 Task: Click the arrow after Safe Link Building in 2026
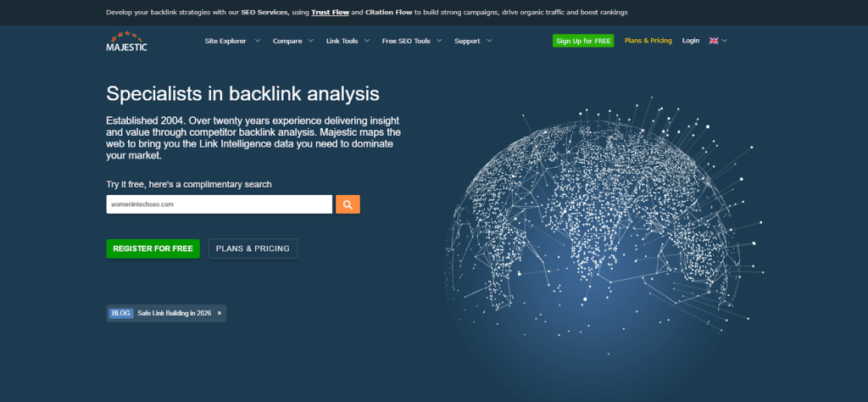(x=220, y=314)
